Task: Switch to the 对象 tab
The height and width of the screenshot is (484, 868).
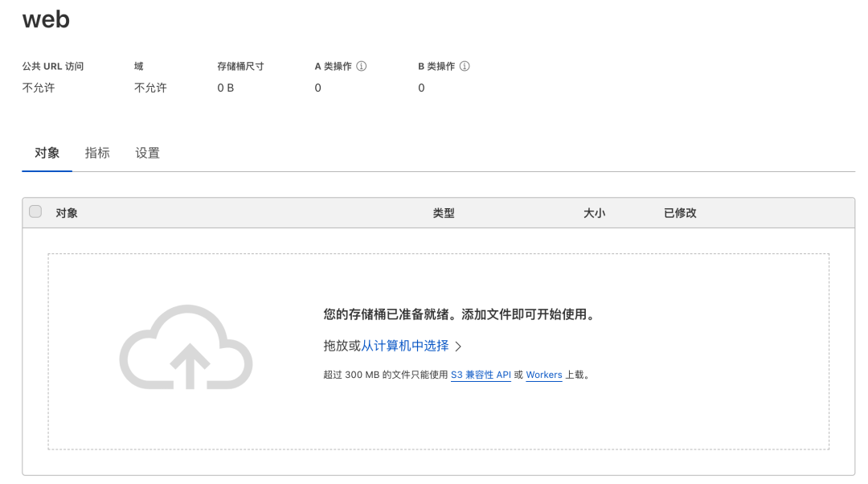Action: pyautogui.click(x=47, y=153)
